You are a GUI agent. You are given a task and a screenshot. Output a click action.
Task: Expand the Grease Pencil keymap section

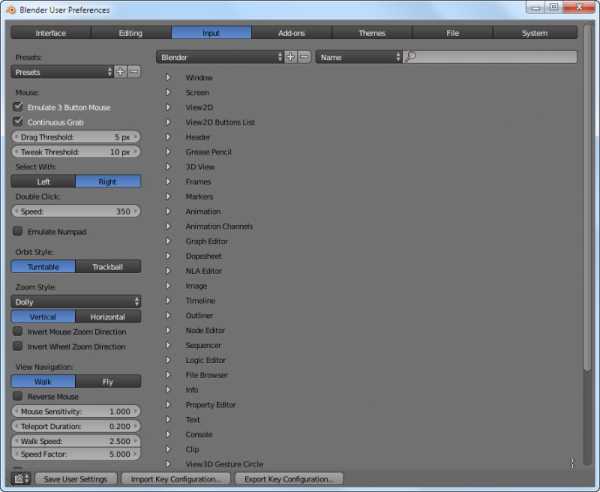pyautogui.click(x=168, y=152)
